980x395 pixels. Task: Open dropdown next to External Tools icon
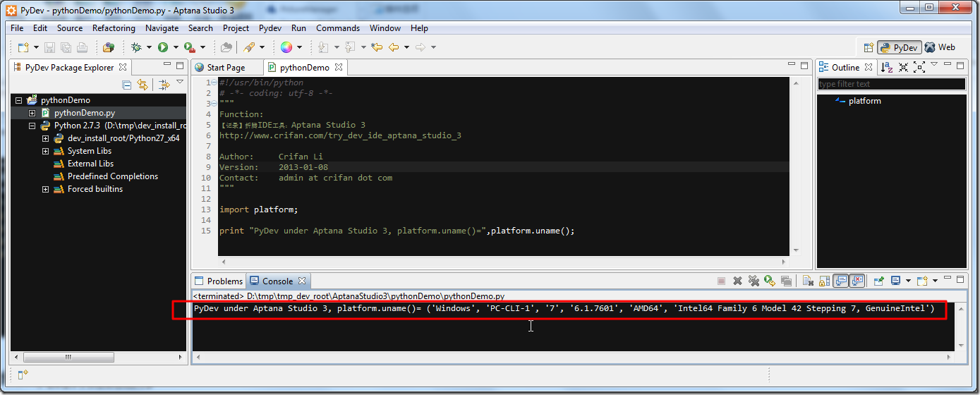(x=202, y=47)
